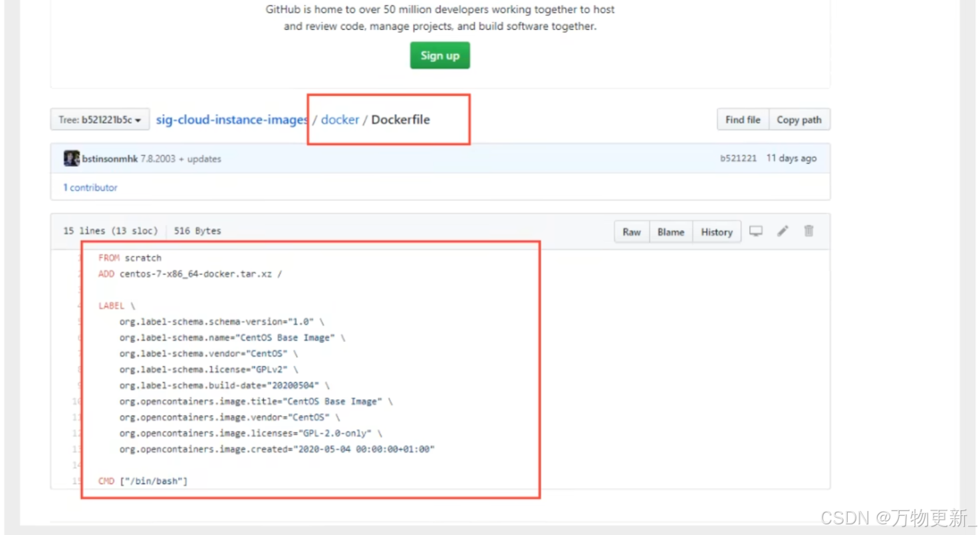
Task: Click the org.opencontainers.image.vendor line
Action: click(230, 417)
